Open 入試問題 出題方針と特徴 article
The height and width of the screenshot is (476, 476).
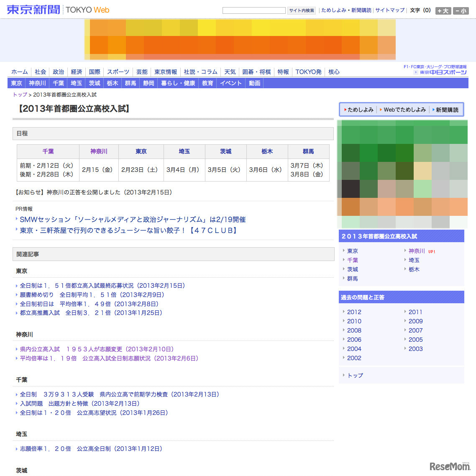pos(79,404)
